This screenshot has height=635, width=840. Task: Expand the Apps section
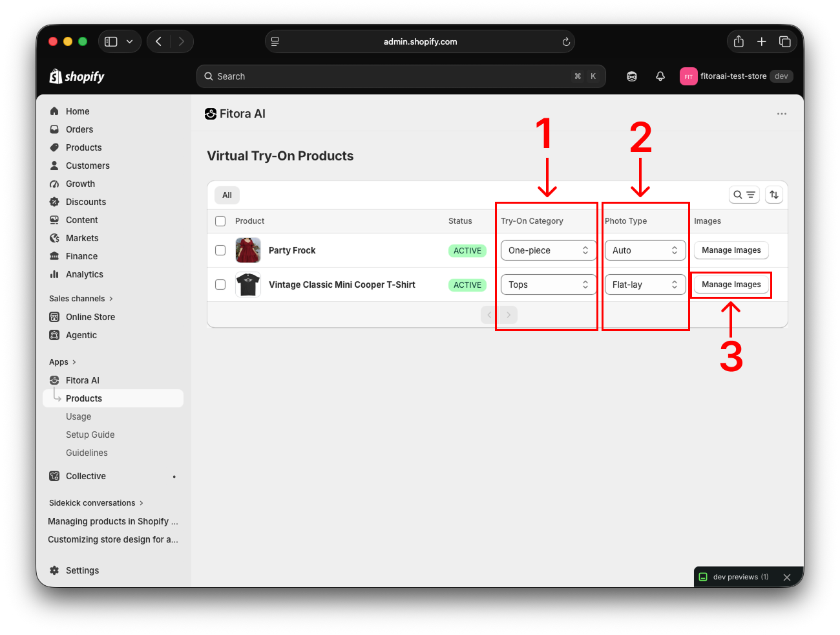point(63,362)
